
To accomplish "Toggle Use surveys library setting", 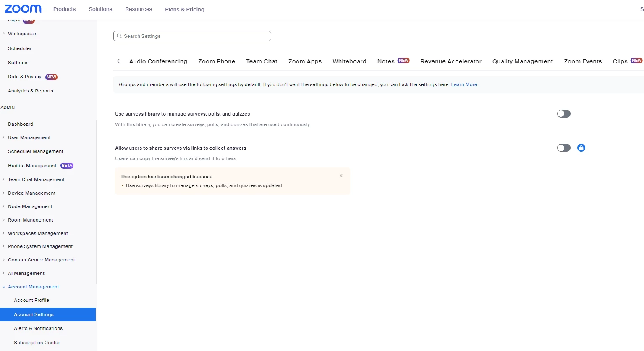I will click(x=564, y=113).
